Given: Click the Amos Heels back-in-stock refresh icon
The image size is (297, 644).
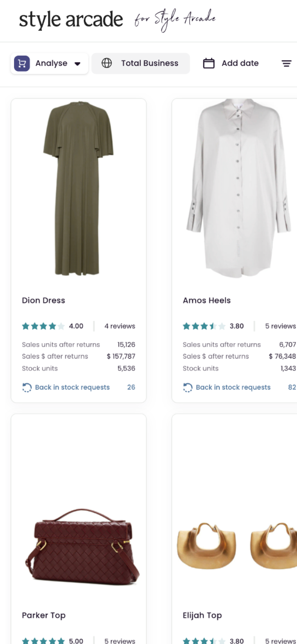Looking at the screenshot, I should coord(188,387).
